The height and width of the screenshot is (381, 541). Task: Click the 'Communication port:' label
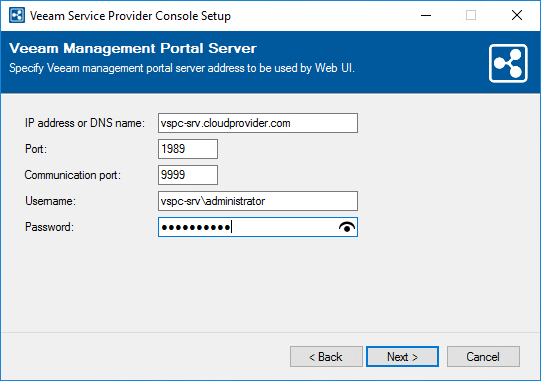73,175
